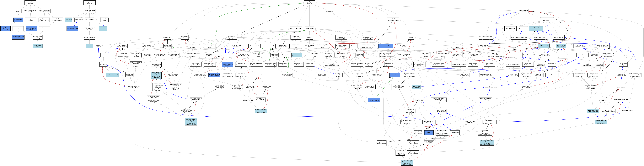The height and width of the screenshot is (166, 644).
Task: Click the identical protein binding node
Action: (x=6, y=29)
